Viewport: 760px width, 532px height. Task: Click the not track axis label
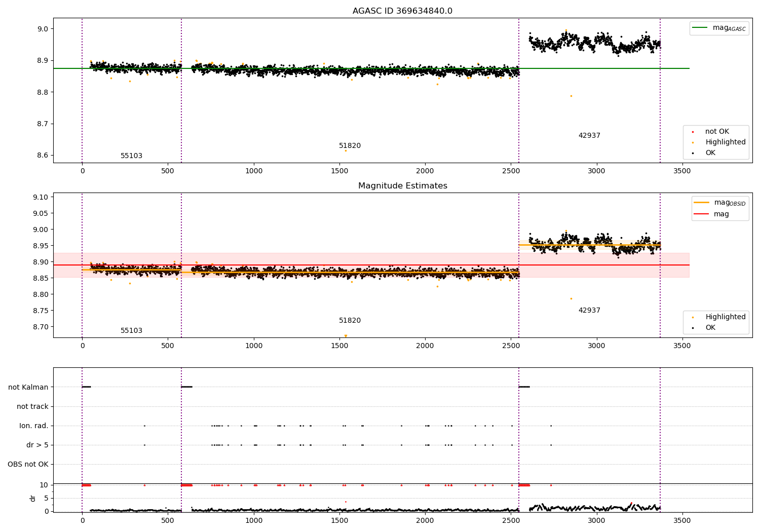pos(32,407)
